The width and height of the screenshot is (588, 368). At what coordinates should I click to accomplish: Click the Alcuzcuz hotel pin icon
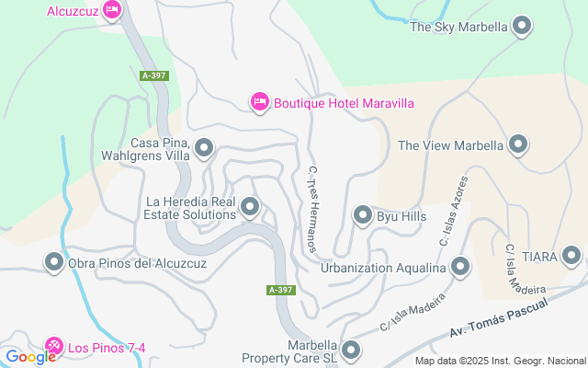coord(112,10)
